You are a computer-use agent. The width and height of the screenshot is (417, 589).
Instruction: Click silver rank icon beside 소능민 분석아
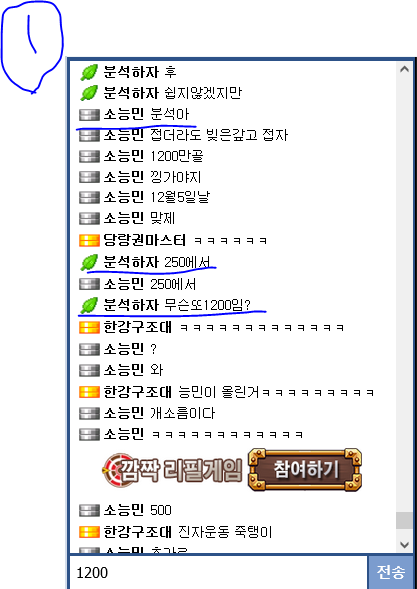point(89,115)
